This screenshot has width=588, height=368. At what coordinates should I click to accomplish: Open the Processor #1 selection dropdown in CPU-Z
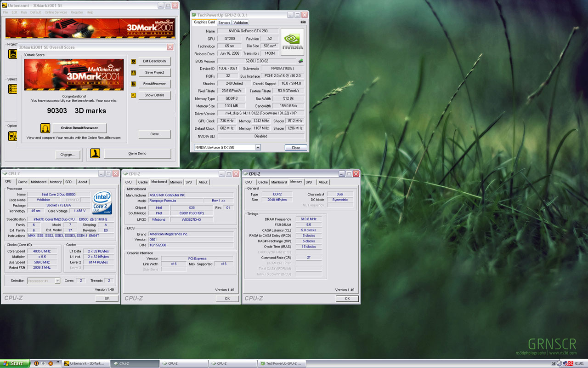click(57, 281)
